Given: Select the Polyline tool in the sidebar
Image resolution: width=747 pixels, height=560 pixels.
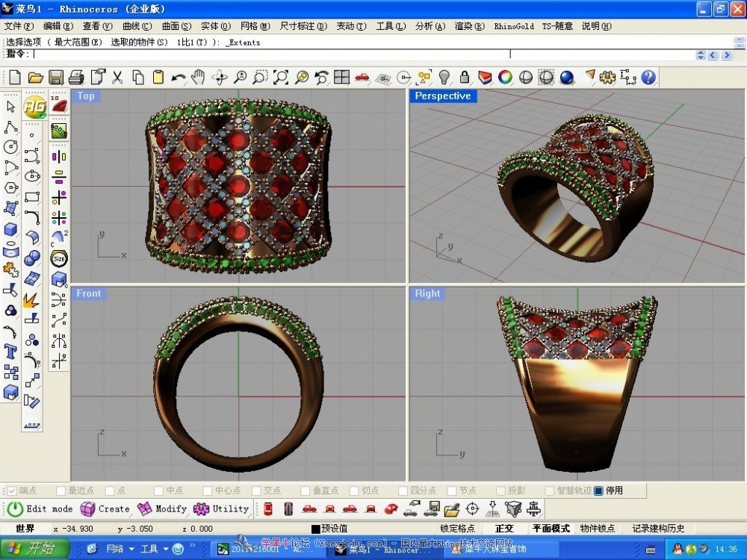Looking at the screenshot, I should pos(10,127).
